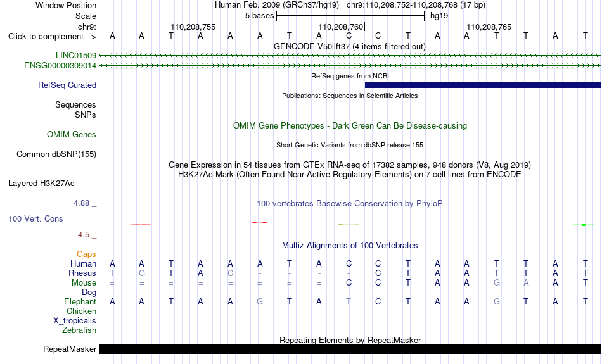
Task: Click 'Multiz Alignments of 100 Vertebrates' title
Action: click(x=350, y=246)
